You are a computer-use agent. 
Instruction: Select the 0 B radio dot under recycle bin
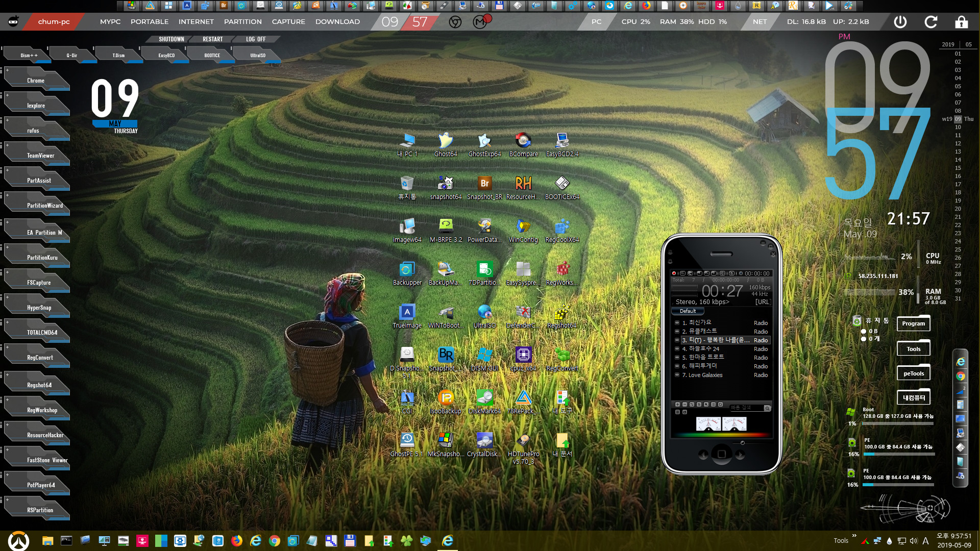coord(864,331)
